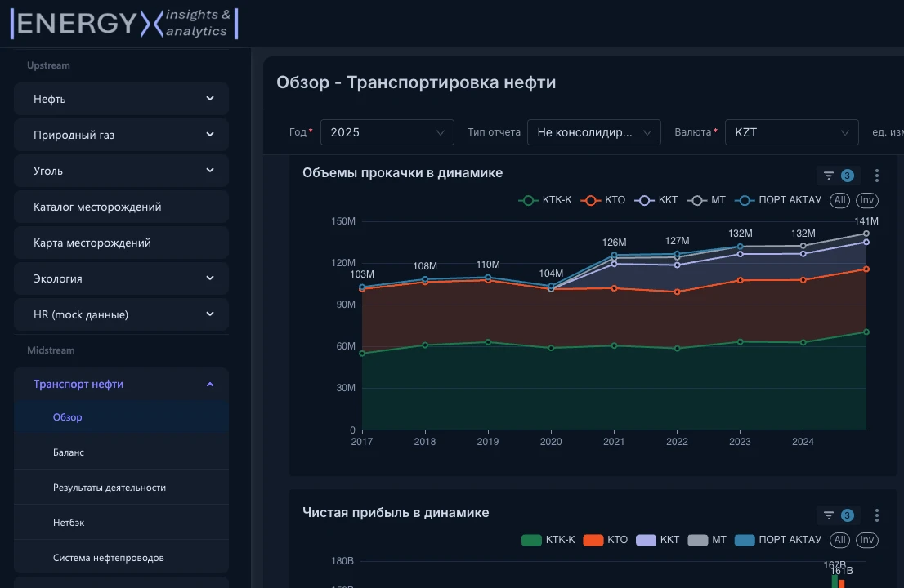Toggle ПОРТ АКТАУ in profit chart legend
The width and height of the screenshot is (904, 588).
click(778, 540)
